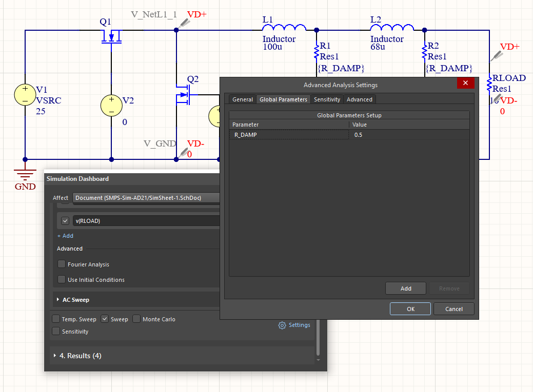This screenshot has width=533, height=392.
Task: Enable Fourier Analysis
Action: pyautogui.click(x=61, y=264)
